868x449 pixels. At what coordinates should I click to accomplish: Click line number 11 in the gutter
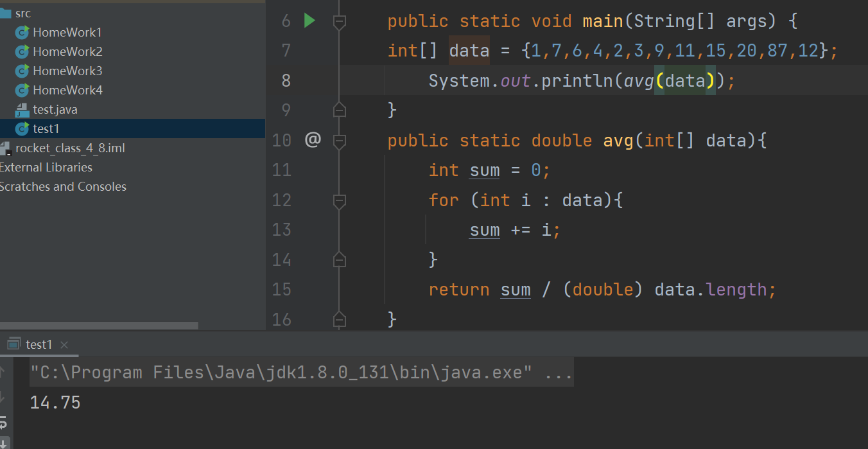point(282,170)
